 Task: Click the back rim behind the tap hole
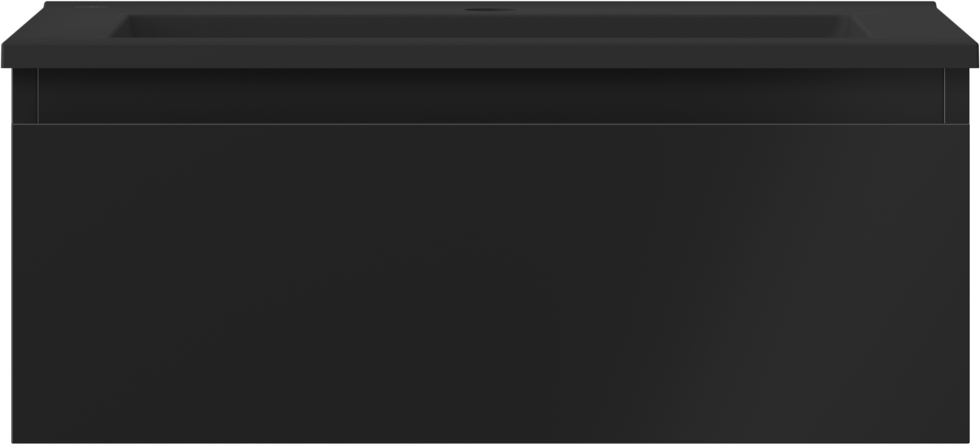(x=490, y=4)
